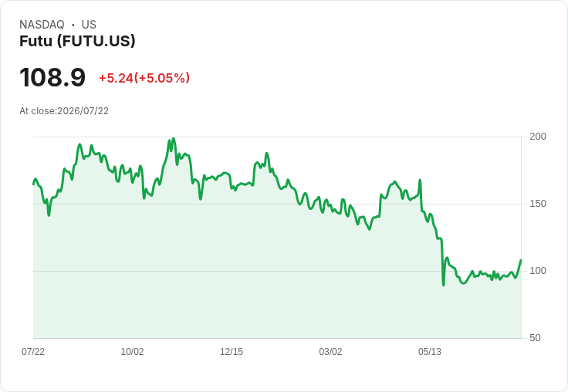Click the separator dot between NASDAQ and US

[x=73, y=25]
